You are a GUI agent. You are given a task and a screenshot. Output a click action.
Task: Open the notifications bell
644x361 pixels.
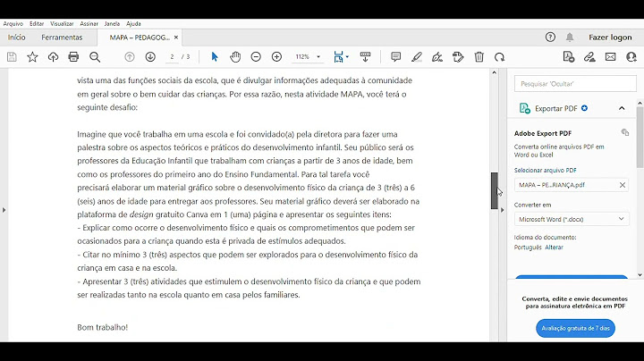[570, 38]
